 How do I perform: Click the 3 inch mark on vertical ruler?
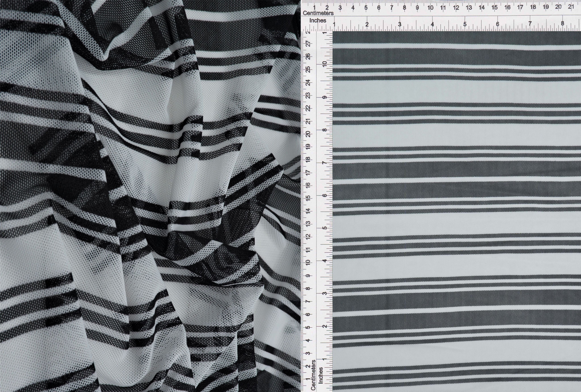pos(325,293)
